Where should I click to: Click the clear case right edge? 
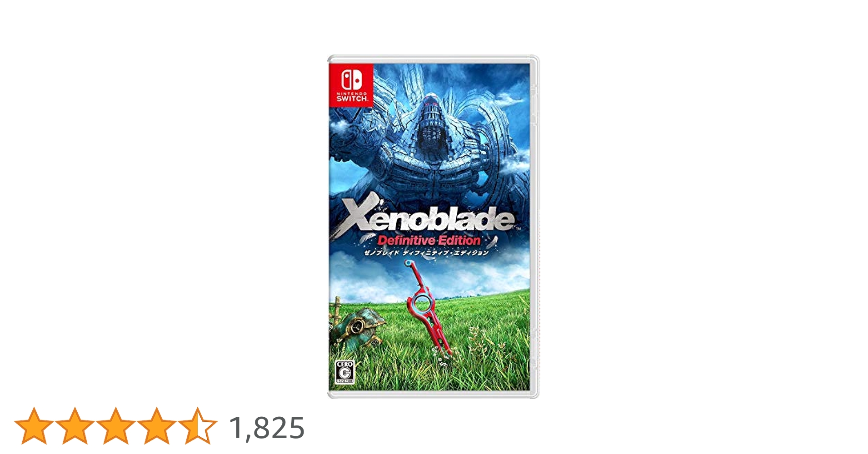click(x=535, y=227)
